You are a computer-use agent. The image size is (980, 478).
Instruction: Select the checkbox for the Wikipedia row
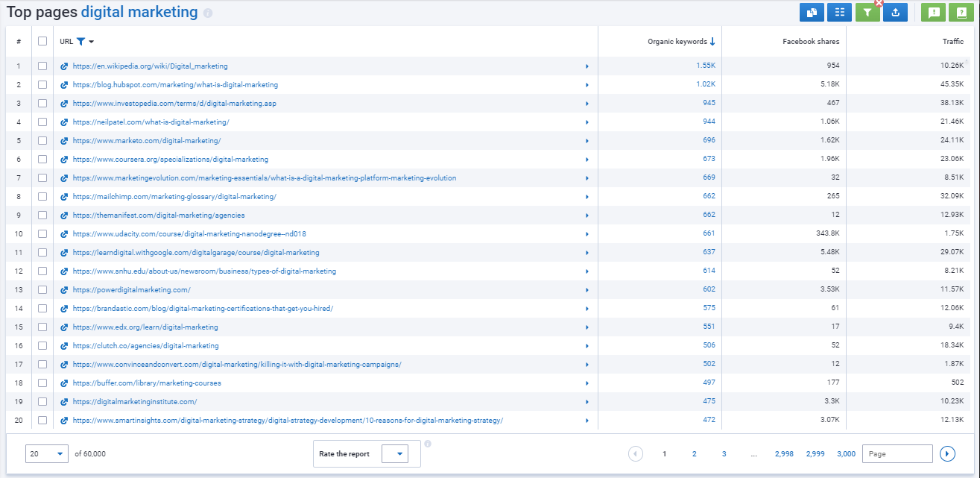click(42, 66)
